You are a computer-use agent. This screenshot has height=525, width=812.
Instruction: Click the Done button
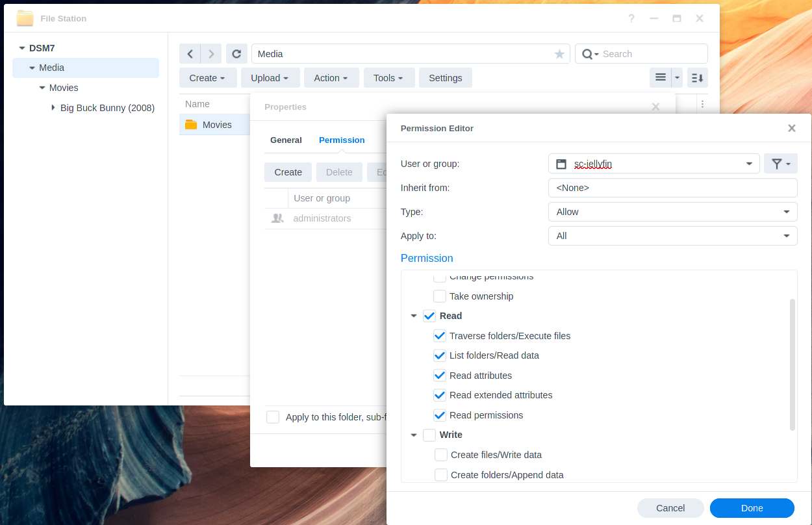click(752, 507)
